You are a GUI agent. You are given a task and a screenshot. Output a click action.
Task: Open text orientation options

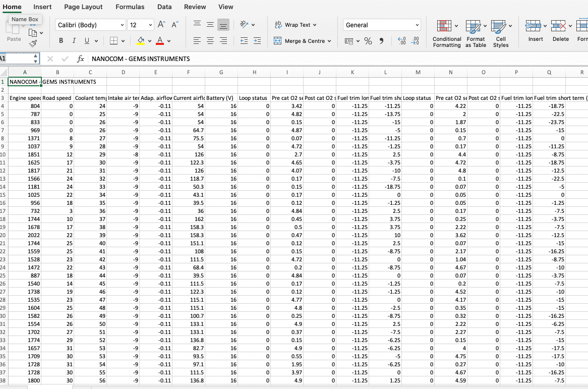pos(244,25)
